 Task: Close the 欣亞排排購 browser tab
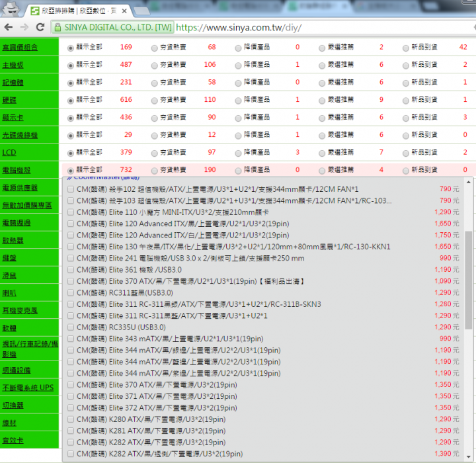coord(124,11)
